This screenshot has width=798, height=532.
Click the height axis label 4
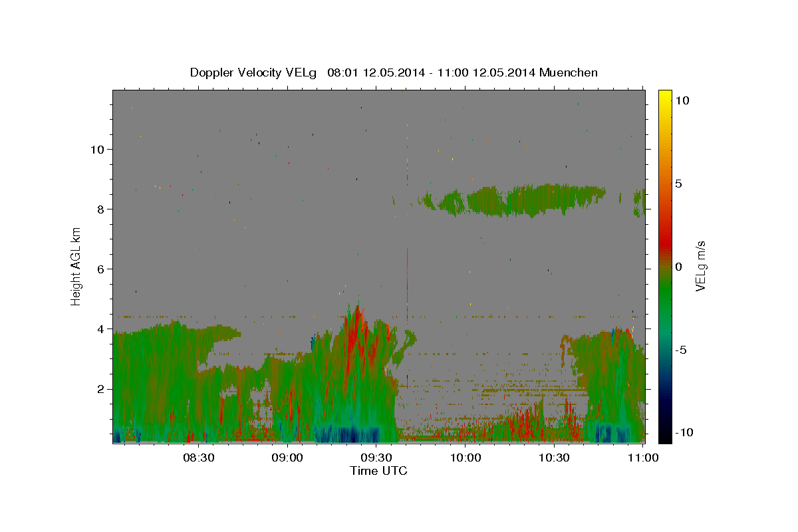click(100, 329)
